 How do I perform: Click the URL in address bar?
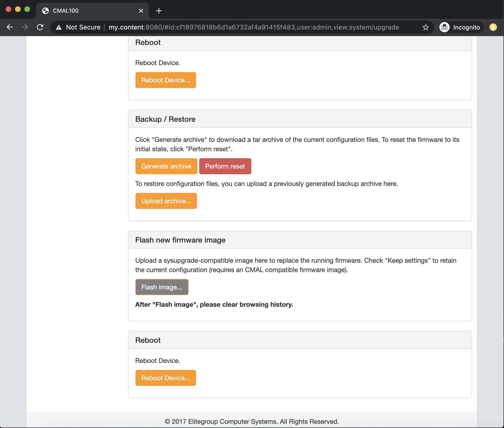click(254, 27)
